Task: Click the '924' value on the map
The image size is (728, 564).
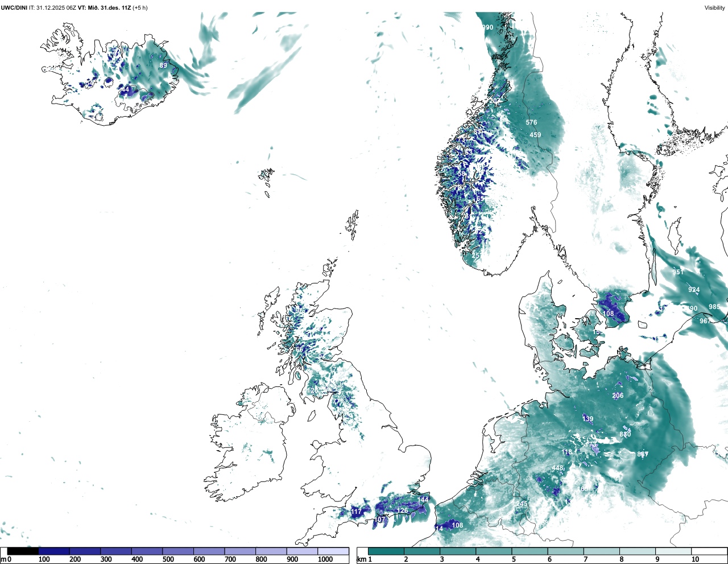Action: (694, 290)
